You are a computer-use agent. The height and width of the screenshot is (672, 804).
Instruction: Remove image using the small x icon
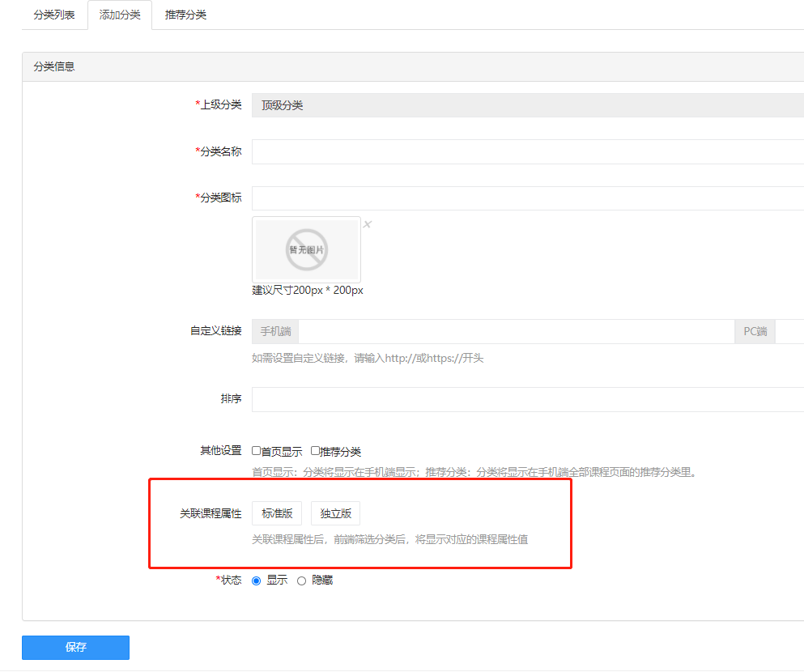367,224
